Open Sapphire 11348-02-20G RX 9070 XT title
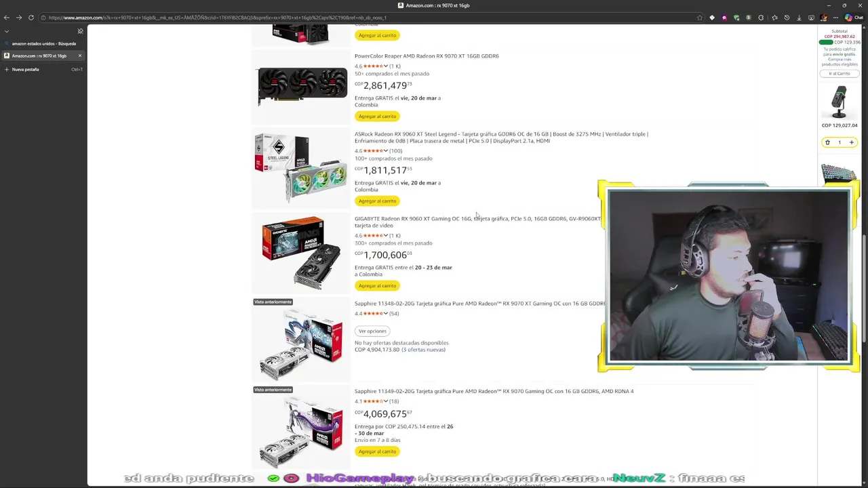 (480, 304)
